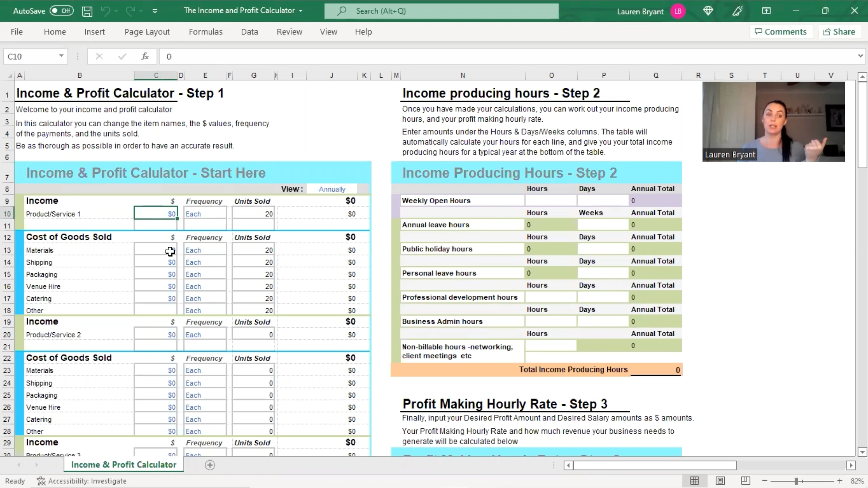Viewport: 868px width, 488px height.
Task: Click the pen drawing mode icon
Action: pos(737,11)
